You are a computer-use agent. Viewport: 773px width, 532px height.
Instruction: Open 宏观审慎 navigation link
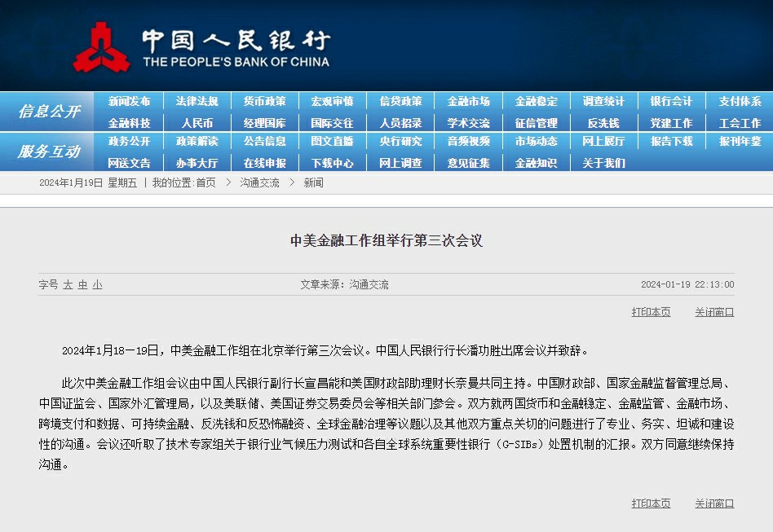pos(332,102)
